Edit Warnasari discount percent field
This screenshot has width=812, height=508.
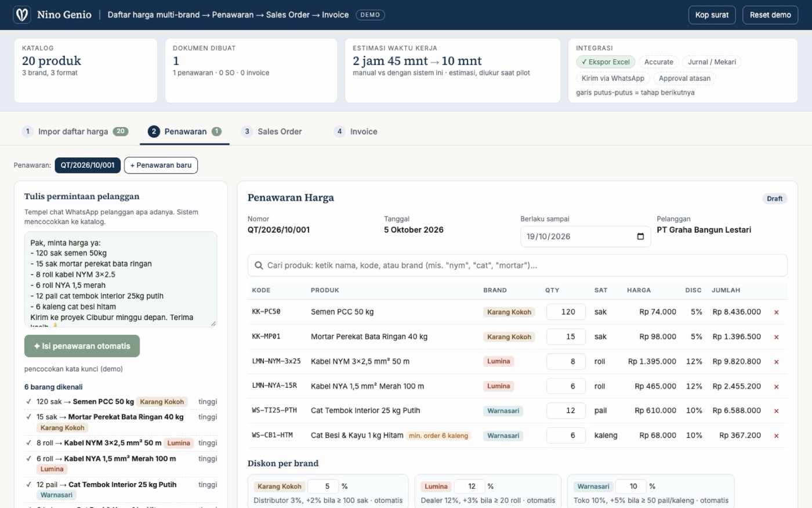(x=630, y=487)
